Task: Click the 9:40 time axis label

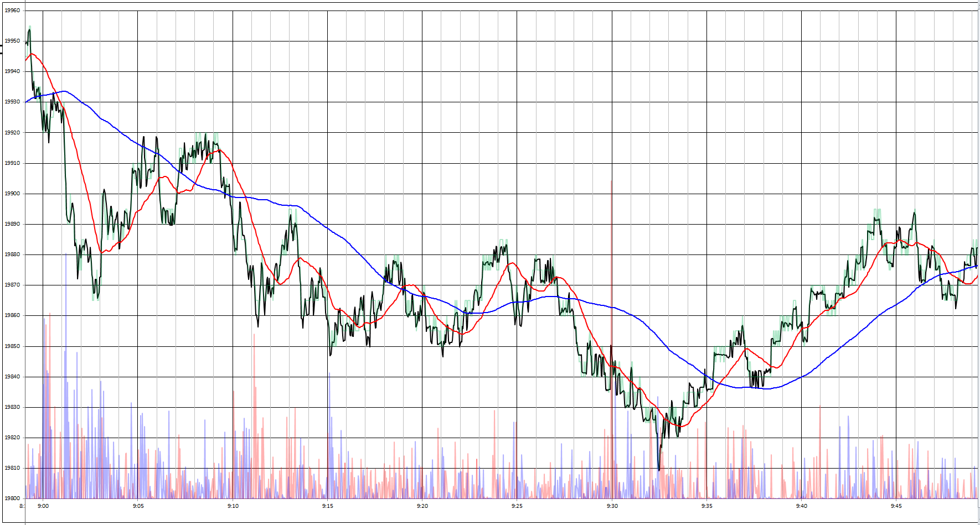Action: point(802,506)
